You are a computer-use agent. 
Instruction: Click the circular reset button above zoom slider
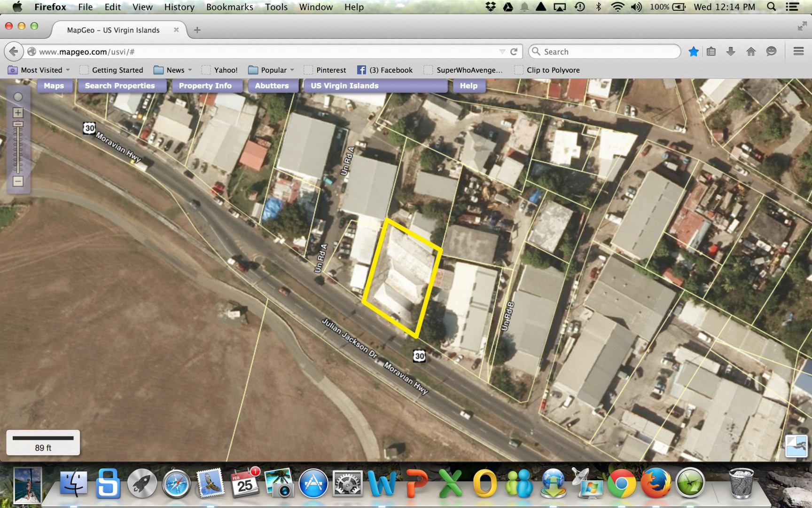tap(18, 97)
